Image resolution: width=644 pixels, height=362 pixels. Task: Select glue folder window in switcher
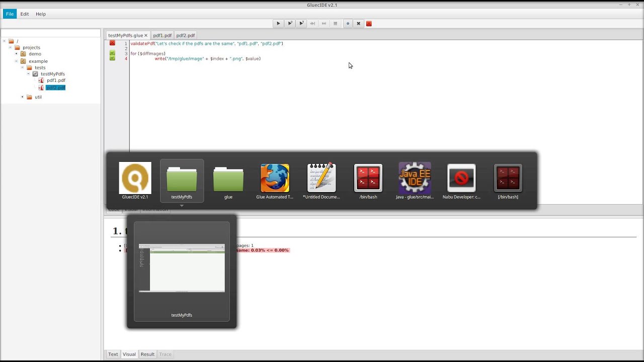(228, 180)
